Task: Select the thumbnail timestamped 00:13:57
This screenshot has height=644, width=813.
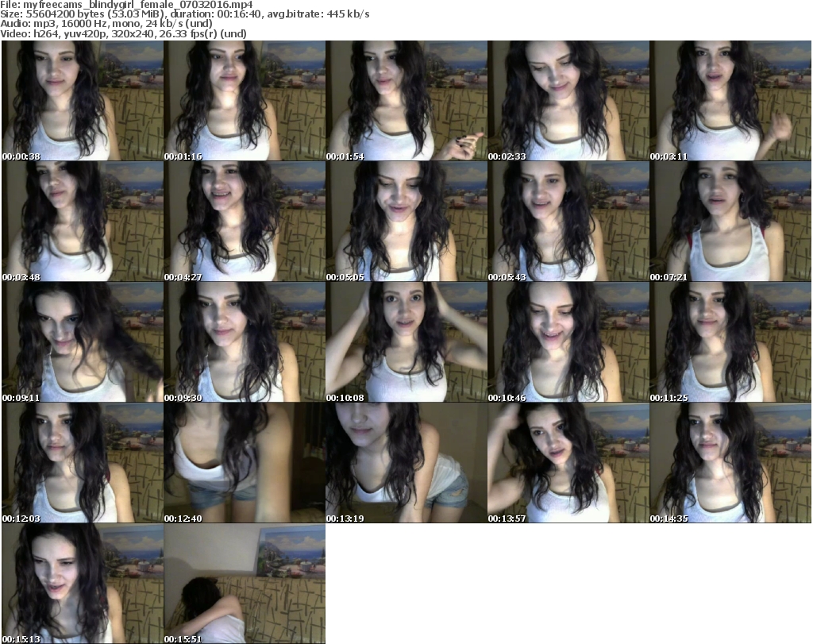Action: tap(568, 463)
